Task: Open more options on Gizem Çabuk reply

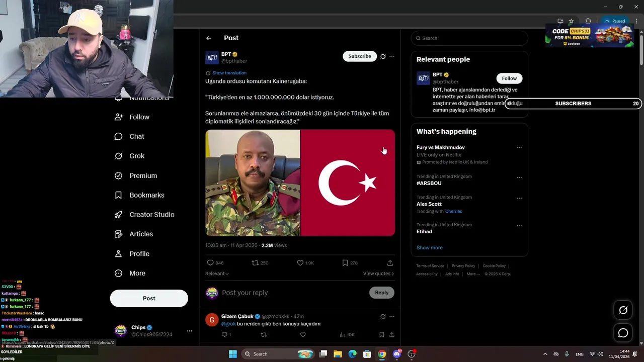Action: point(392,317)
